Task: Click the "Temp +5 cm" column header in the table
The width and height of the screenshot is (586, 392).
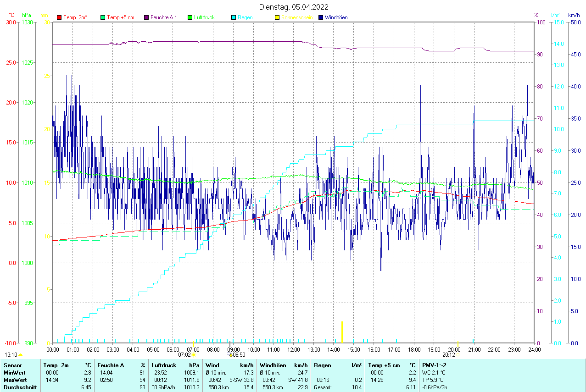Action: (384, 365)
